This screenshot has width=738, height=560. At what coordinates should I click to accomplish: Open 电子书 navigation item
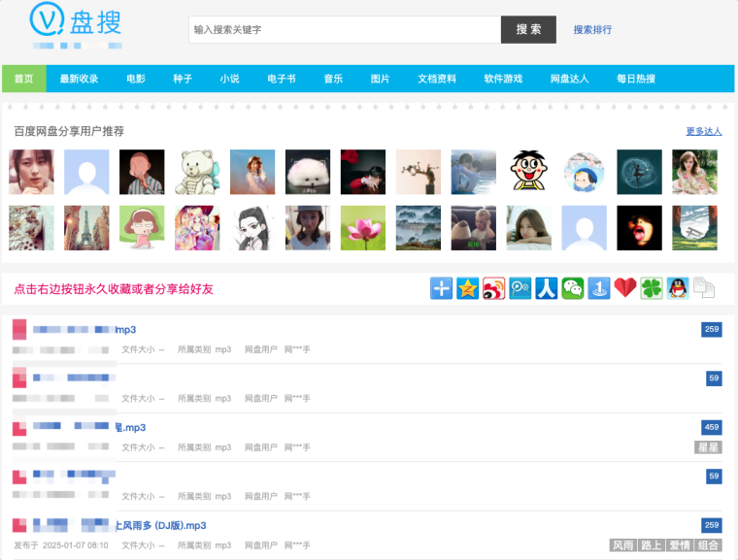point(282,79)
